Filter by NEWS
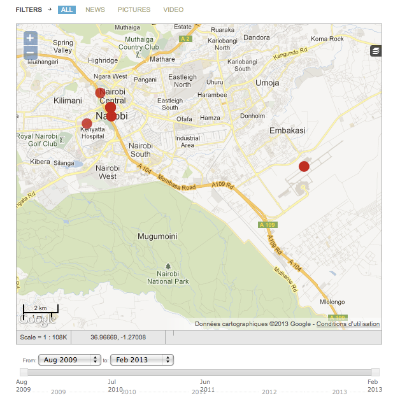Viewport: 398px width, 398px height. pyautogui.click(x=95, y=10)
